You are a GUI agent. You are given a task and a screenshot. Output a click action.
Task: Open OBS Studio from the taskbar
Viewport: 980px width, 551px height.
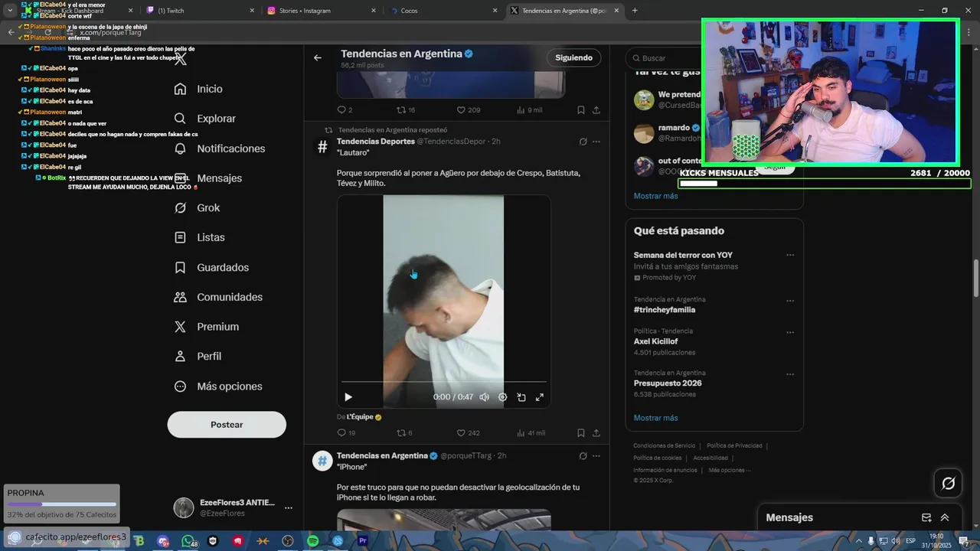click(x=288, y=541)
